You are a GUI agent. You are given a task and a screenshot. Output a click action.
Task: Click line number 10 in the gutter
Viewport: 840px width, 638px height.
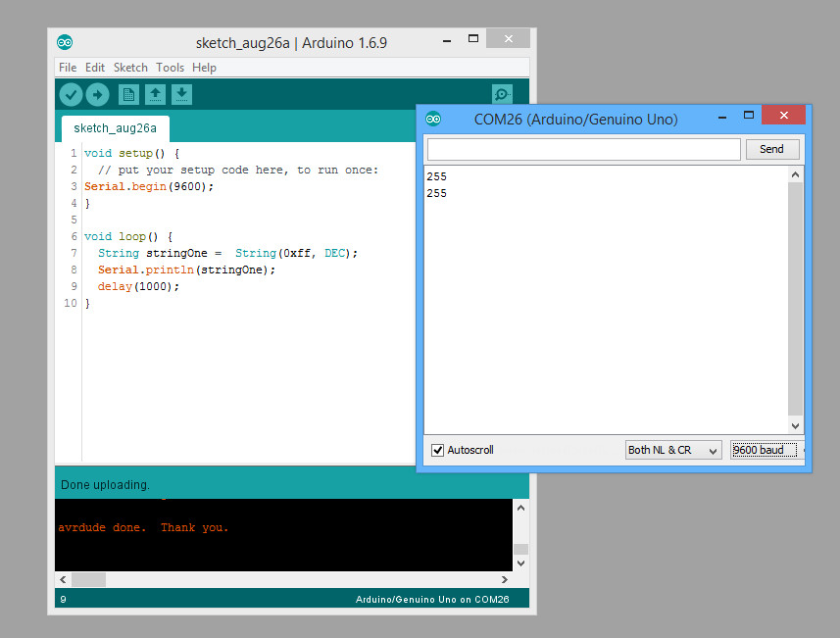point(71,303)
